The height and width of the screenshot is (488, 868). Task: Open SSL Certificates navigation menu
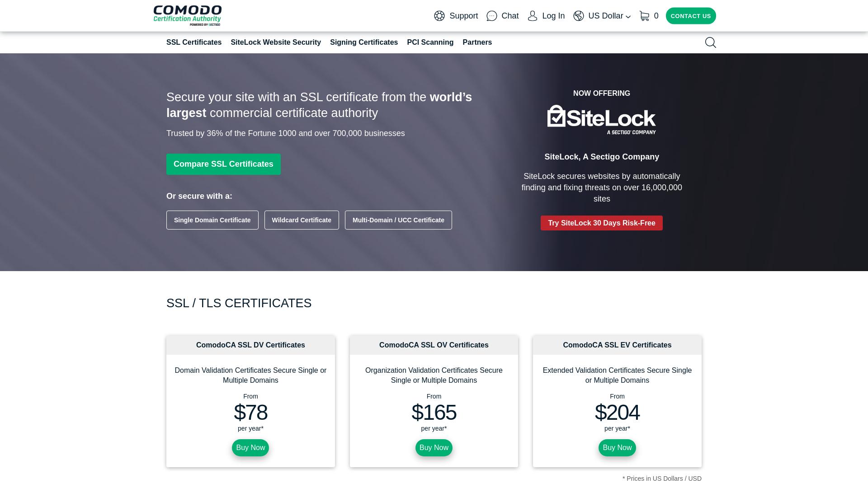194,42
